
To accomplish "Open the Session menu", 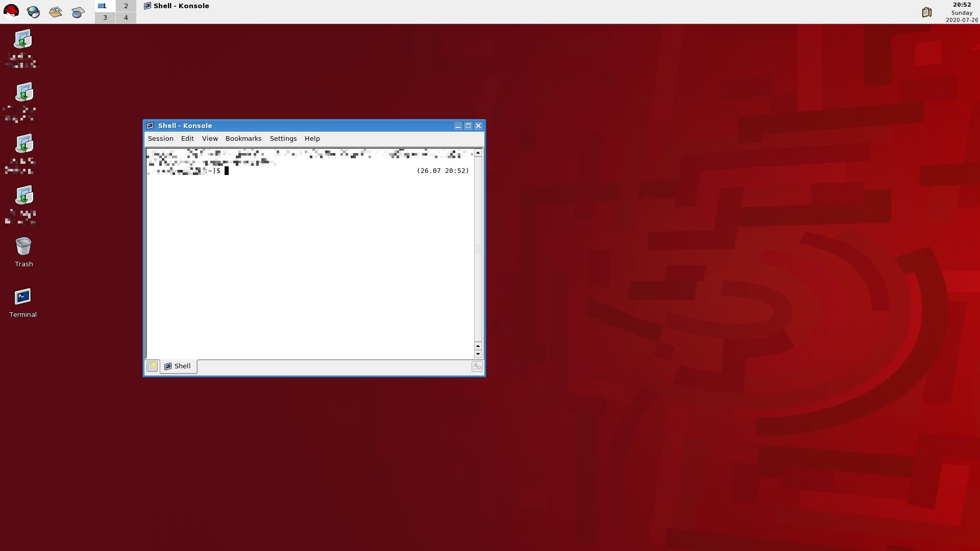I will (160, 139).
